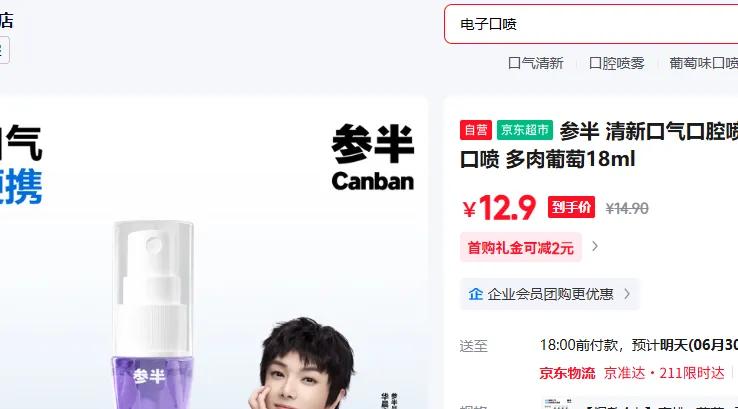This screenshot has width=738, height=409.
Task: Click the crossed-out ¥14.90 original price
Action: click(x=627, y=208)
